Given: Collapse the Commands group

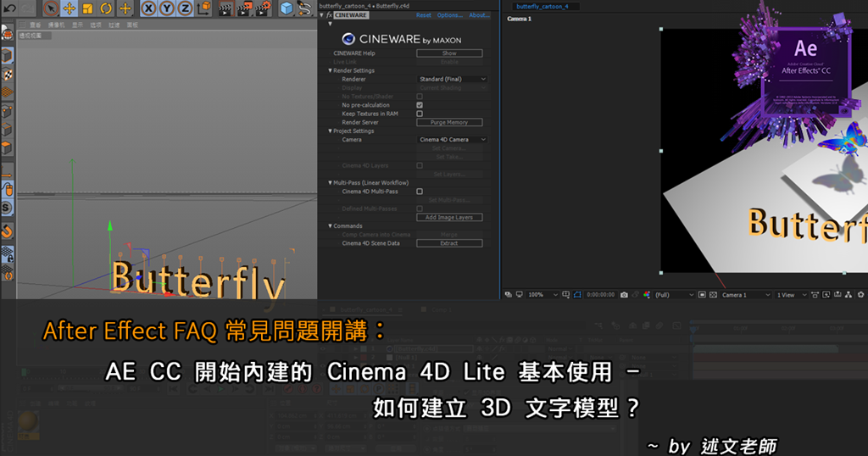Looking at the screenshot, I should point(330,225).
